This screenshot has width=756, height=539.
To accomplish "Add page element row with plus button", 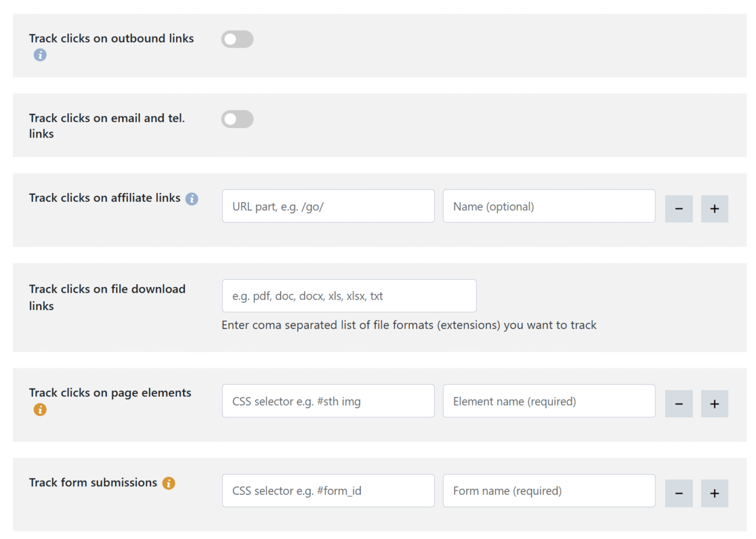I will (715, 404).
